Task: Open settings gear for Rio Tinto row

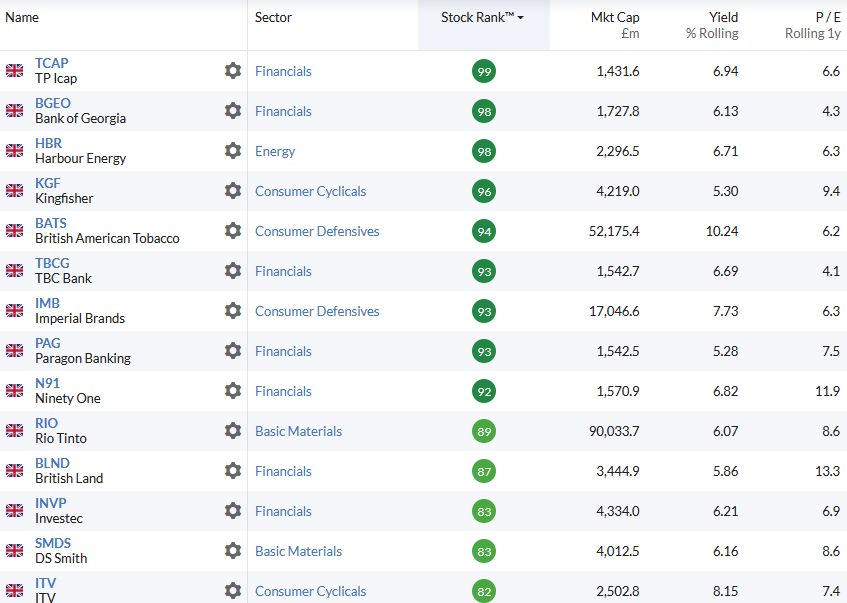Action: [x=233, y=430]
